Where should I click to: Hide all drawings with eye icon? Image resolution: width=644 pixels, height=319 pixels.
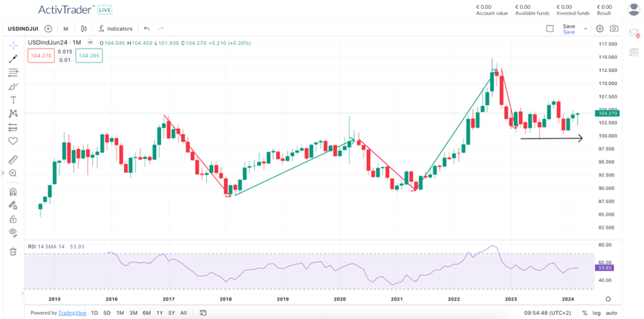pos(13,233)
